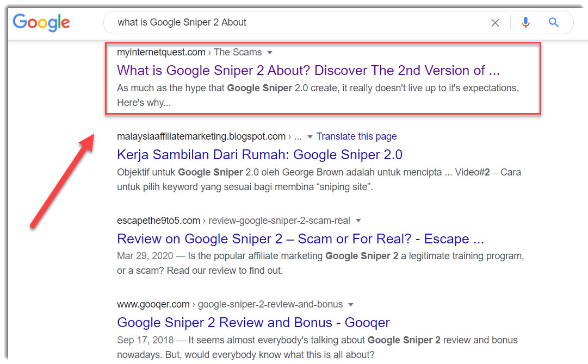This screenshot has height=364, width=588.
Task: Click snippet dated 'Mar 29, 2020'
Action: (320, 263)
